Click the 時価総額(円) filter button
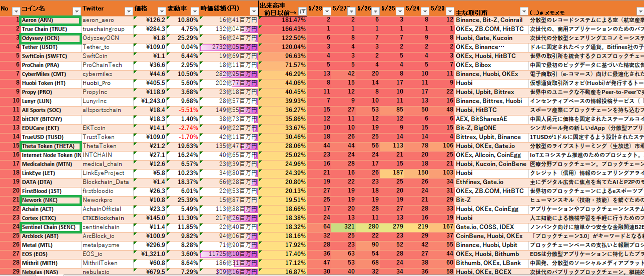Image resolution: width=644 pixels, height=276 pixels. [253, 11]
